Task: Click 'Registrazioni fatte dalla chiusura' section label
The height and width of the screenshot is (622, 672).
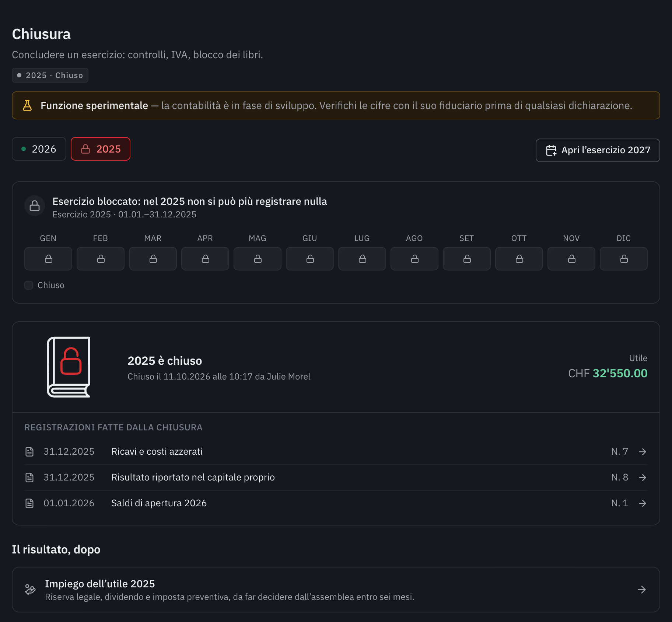Action: 113,427
